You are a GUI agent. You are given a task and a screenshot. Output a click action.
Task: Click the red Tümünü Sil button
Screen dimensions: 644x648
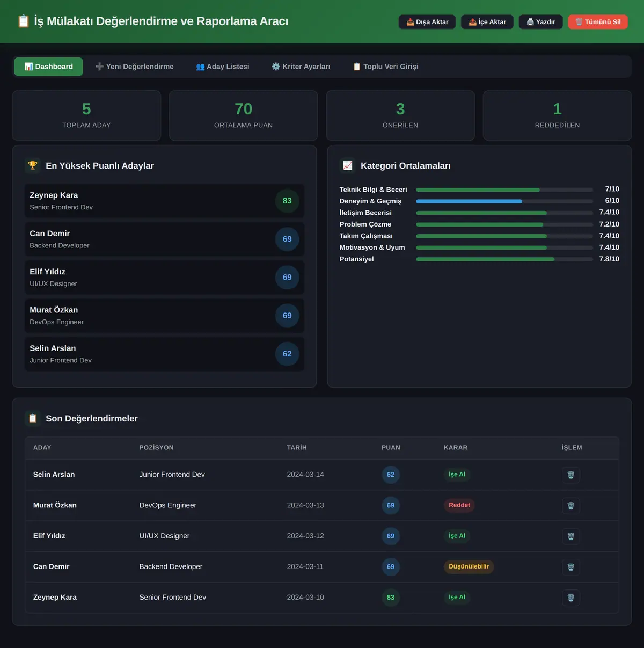(x=598, y=22)
